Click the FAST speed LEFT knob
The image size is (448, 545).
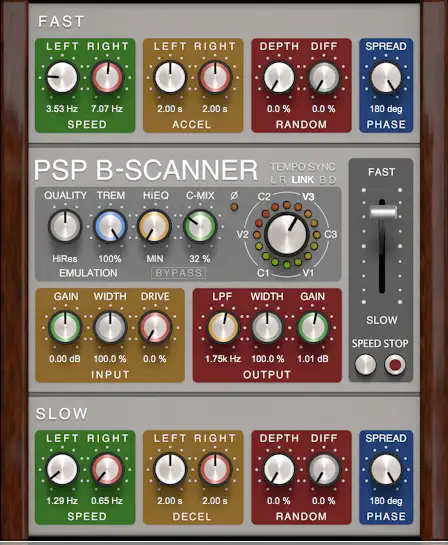click(x=62, y=77)
